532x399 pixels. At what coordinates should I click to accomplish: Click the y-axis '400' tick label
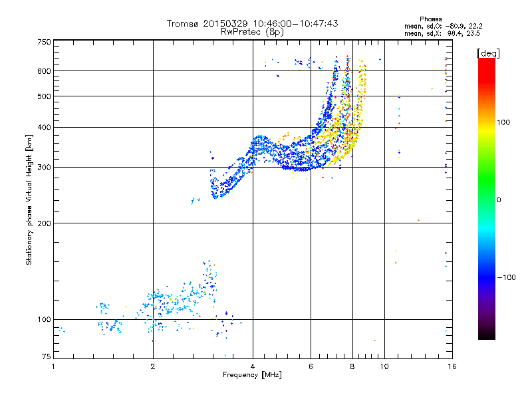pyautogui.click(x=44, y=127)
